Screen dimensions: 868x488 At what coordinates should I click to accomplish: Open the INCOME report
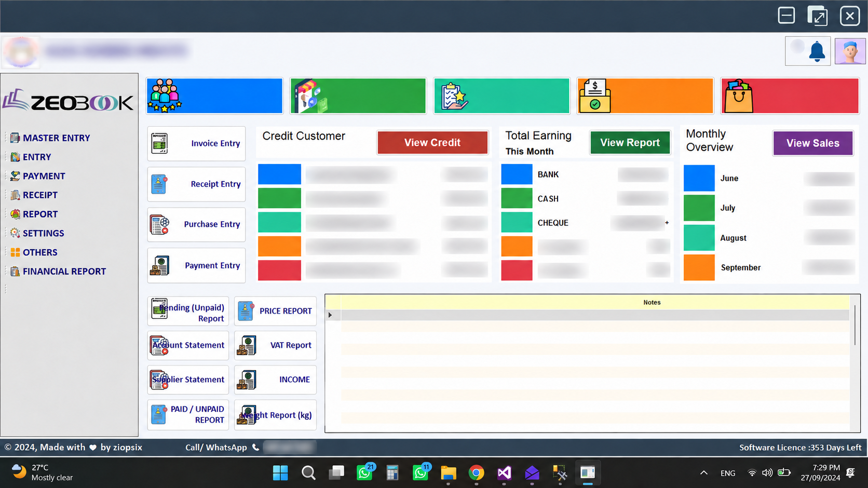tap(275, 379)
